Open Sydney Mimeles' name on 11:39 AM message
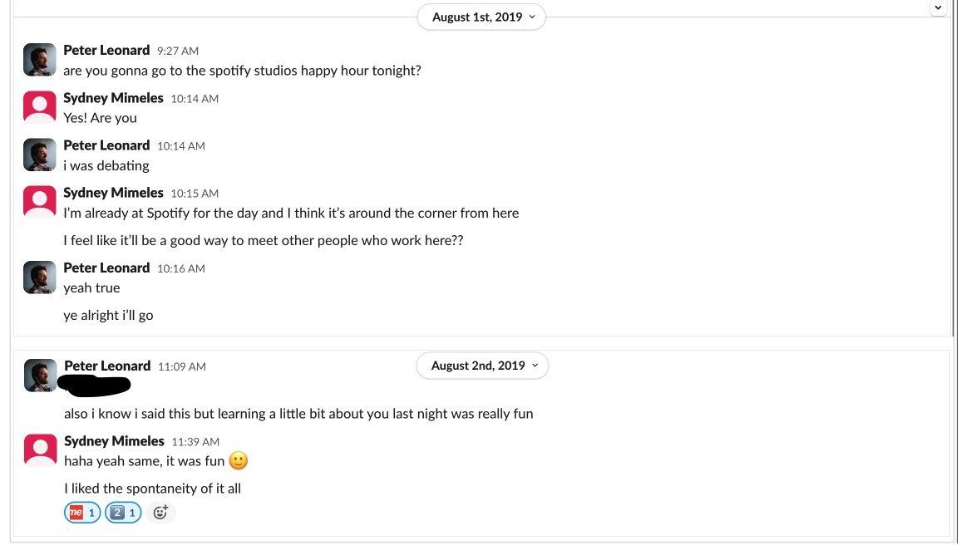 click(x=114, y=441)
